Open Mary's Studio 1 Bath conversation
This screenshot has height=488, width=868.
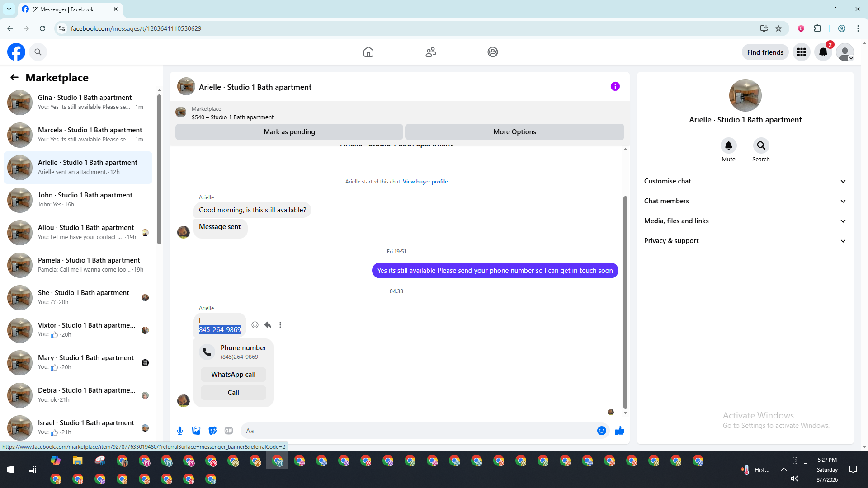pos(78,362)
